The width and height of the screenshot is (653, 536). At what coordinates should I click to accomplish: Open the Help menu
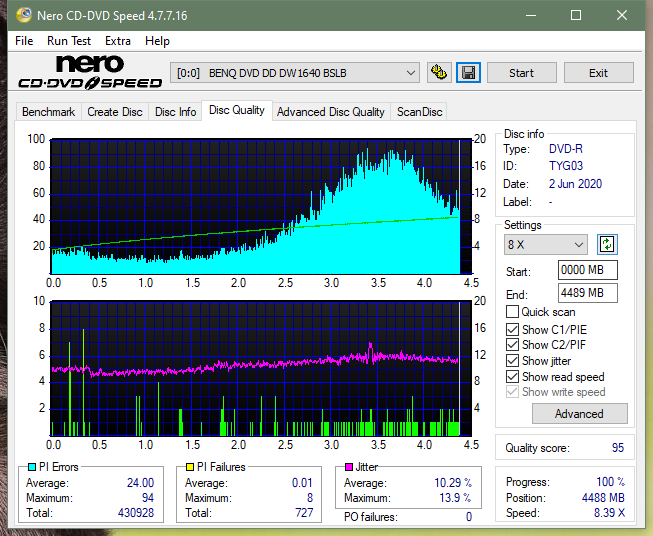(x=157, y=41)
